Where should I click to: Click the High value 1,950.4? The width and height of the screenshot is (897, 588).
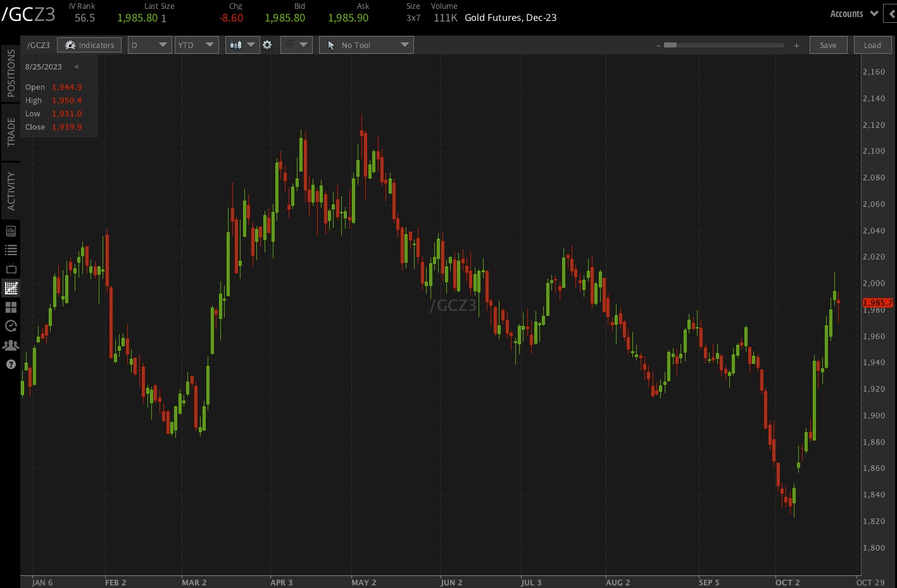coord(67,101)
